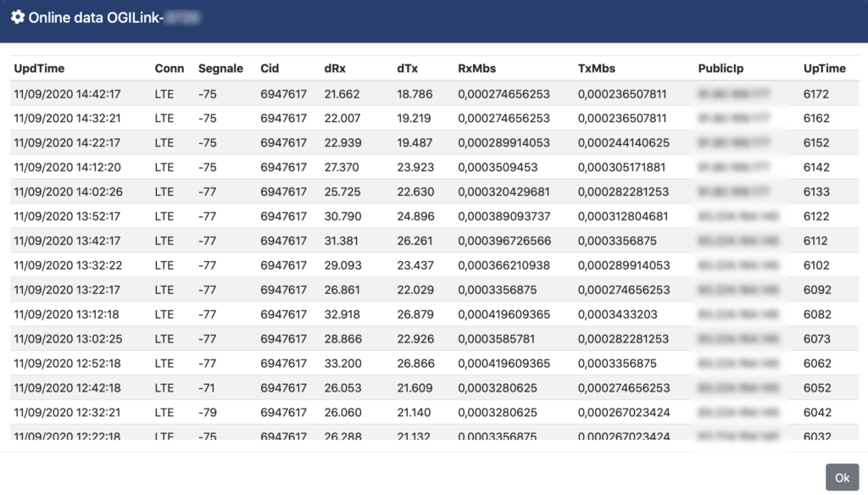868x495 pixels.
Task: Click the UpTime value 6172
Action: 816,94
